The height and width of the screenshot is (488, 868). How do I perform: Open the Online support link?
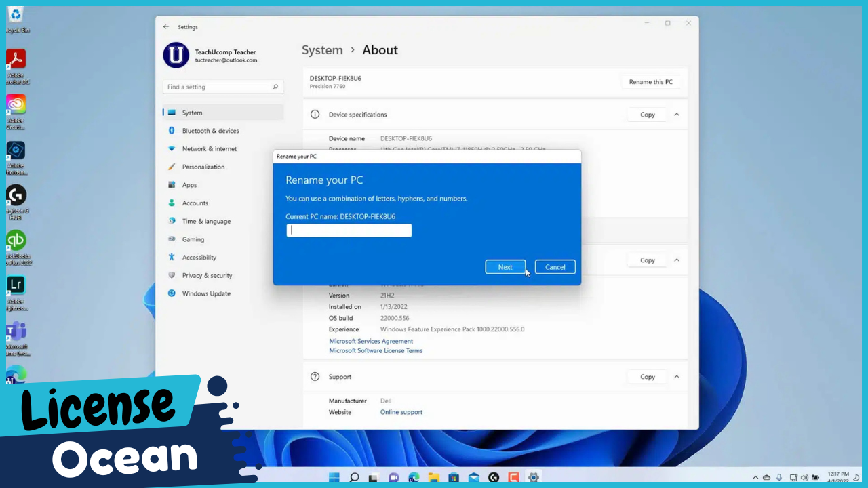pyautogui.click(x=401, y=411)
